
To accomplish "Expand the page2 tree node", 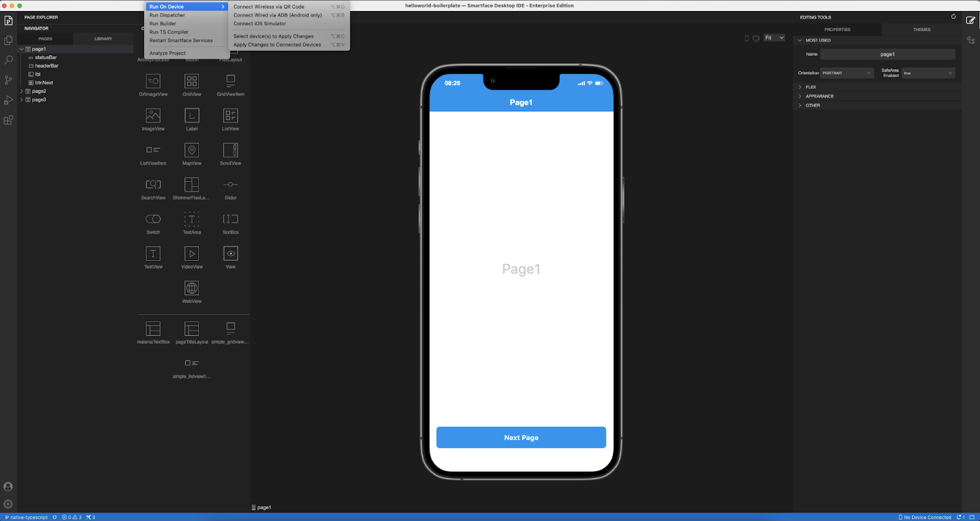I will coord(21,91).
